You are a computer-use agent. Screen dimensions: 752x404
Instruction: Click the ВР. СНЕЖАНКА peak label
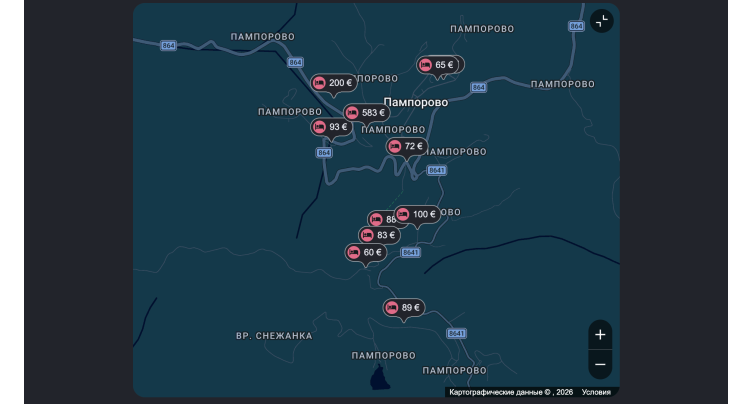[274, 336]
